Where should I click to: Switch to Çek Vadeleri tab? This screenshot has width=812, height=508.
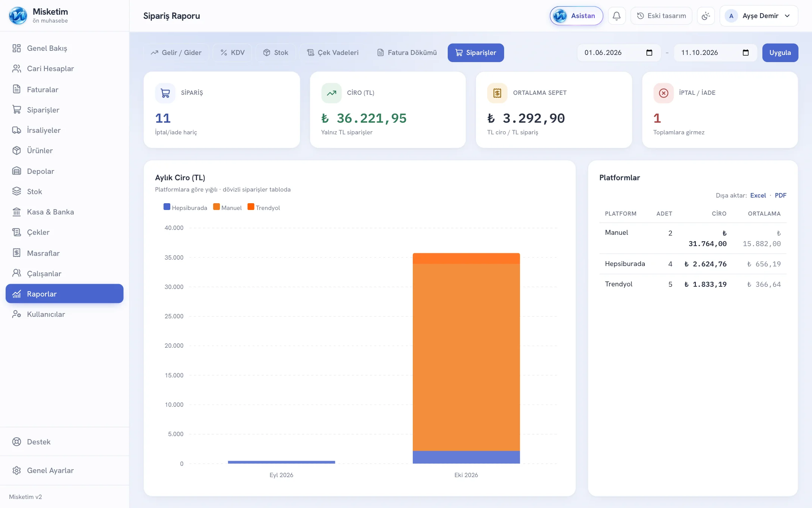333,53
